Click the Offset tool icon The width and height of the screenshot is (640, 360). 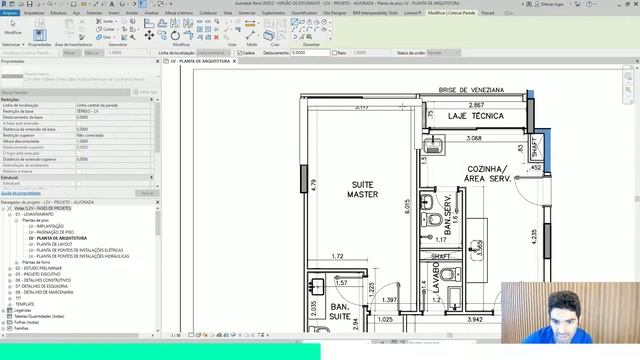coord(162,23)
